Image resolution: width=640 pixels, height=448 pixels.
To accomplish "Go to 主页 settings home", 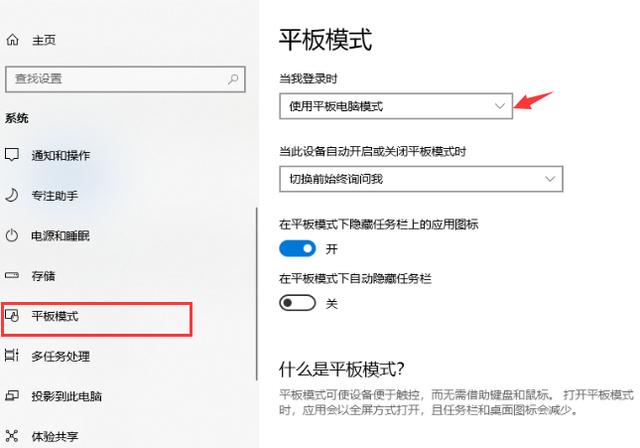I will (44, 40).
